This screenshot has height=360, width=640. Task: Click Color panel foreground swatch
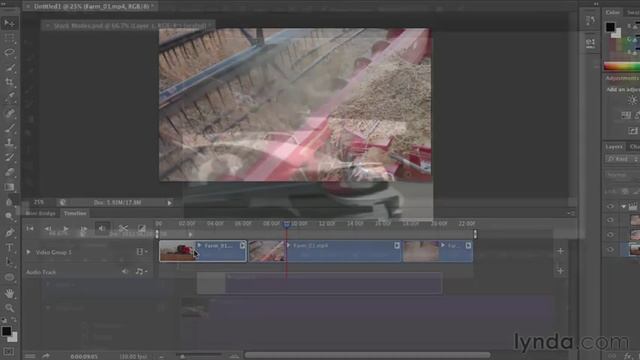pyautogui.click(x=610, y=27)
